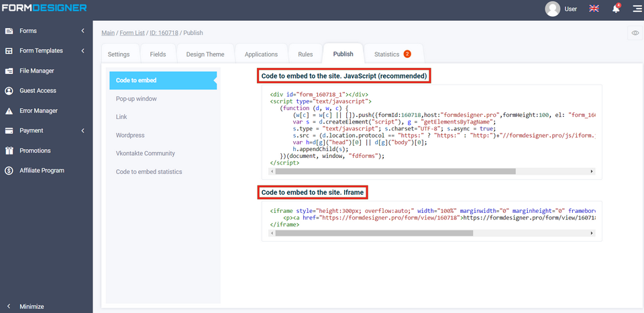Open notifications bell icon
The height and width of the screenshot is (313, 644).
click(616, 9)
